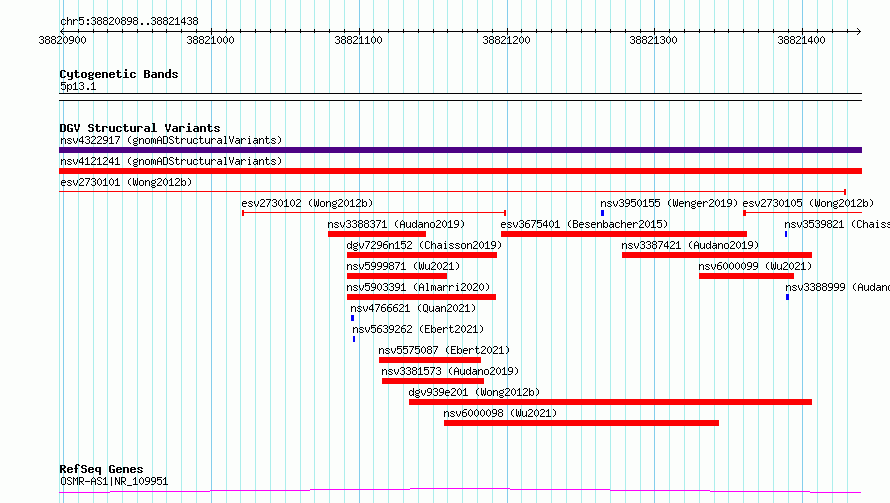Viewport: 890px width, 503px height.
Task: Open nsv4766621 (Quan2021) label
Action: click(x=413, y=308)
